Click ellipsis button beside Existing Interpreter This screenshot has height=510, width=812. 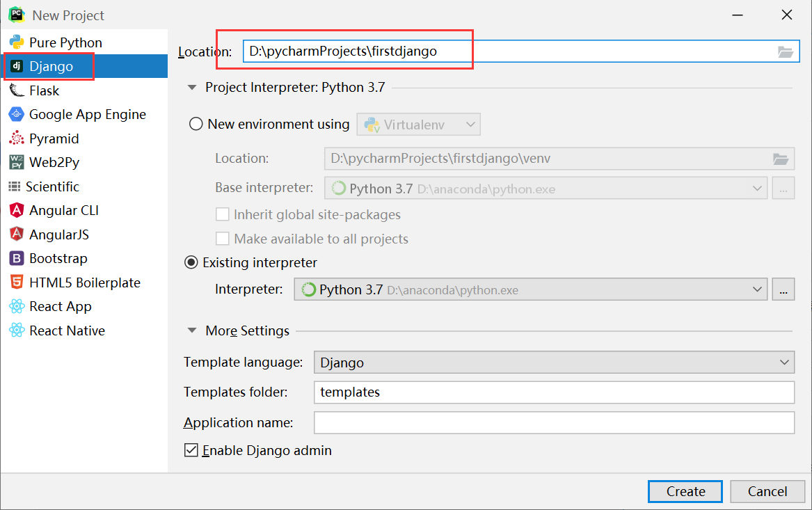pyautogui.click(x=783, y=289)
